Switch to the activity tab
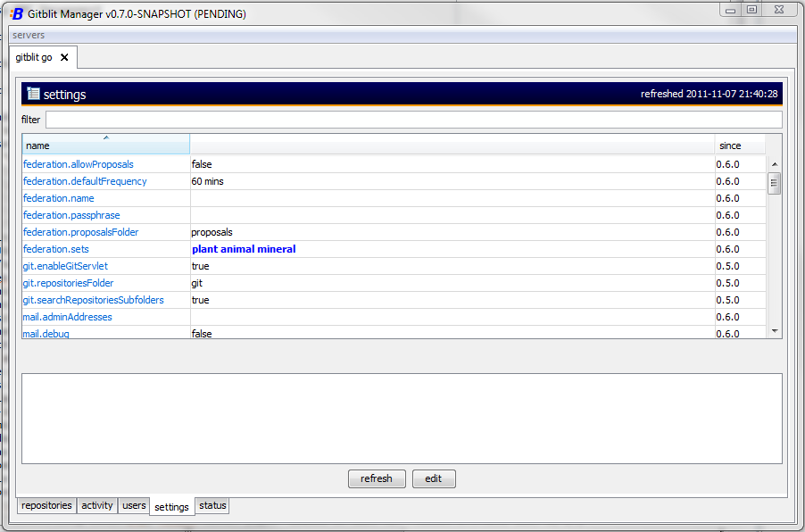The image size is (805, 532). click(97, 505)
